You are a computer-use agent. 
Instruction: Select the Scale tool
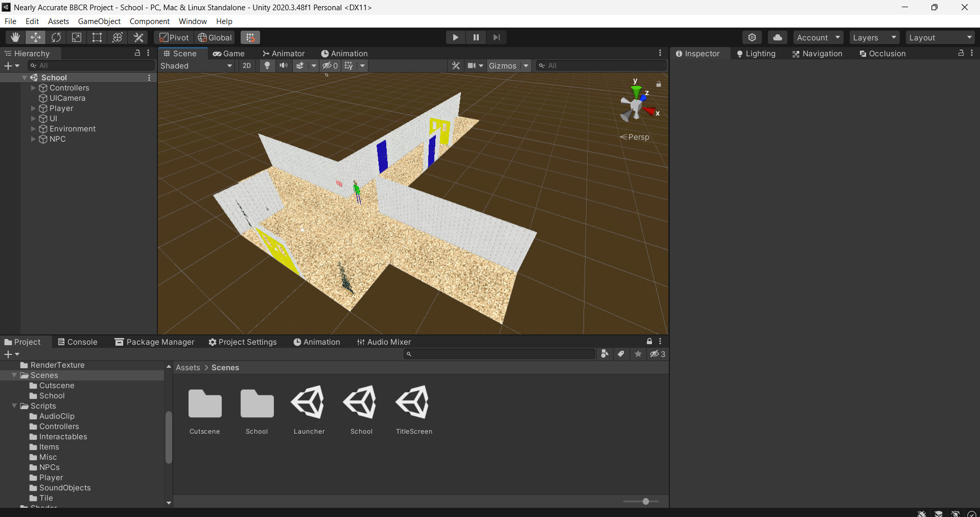click(77, 37)
